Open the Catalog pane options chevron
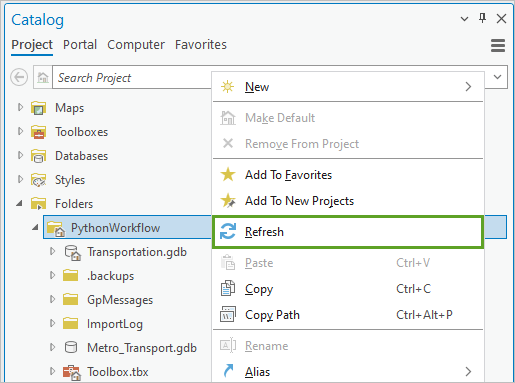515x383 pixels. click(x=464, y=19)
